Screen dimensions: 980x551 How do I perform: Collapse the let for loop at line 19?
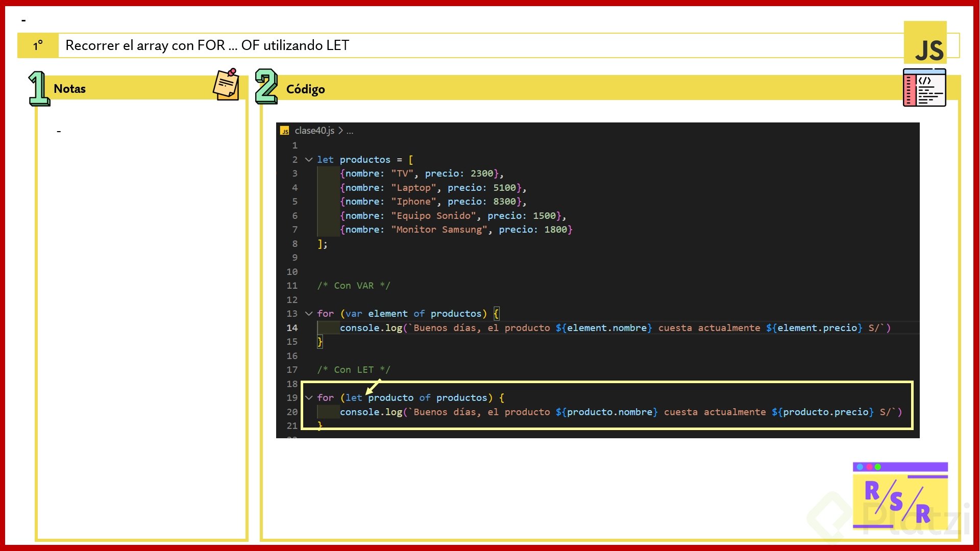pos(309,398)
